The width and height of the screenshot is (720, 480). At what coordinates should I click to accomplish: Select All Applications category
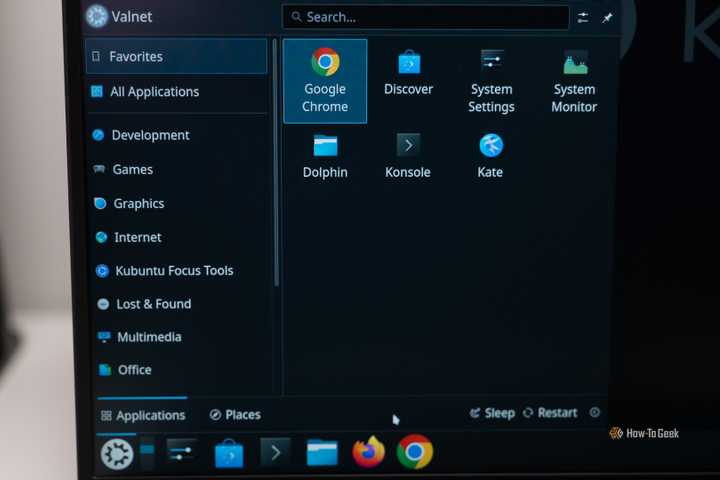[176, 92]
